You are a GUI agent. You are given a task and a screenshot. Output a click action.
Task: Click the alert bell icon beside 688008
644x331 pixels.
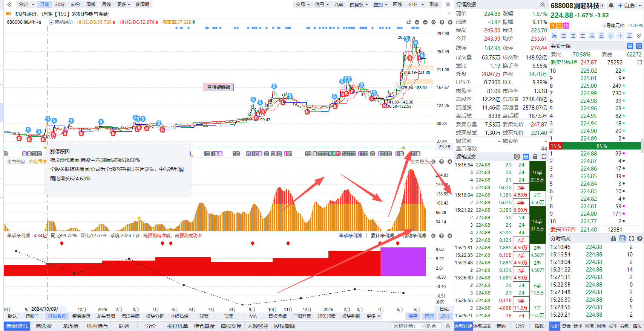[x=611, y=6]
